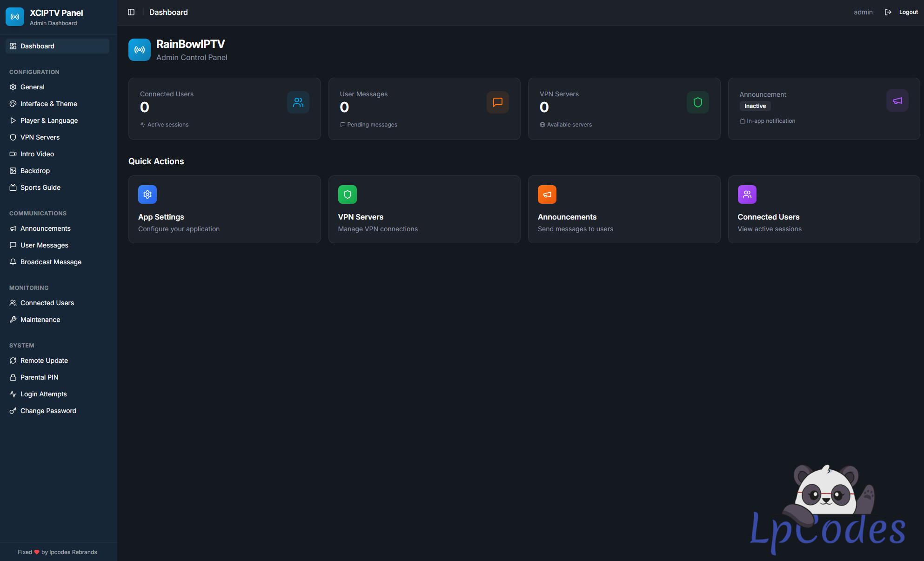
Task: Click the green shield VPN Servers icon
Action: tap(348, 194)
